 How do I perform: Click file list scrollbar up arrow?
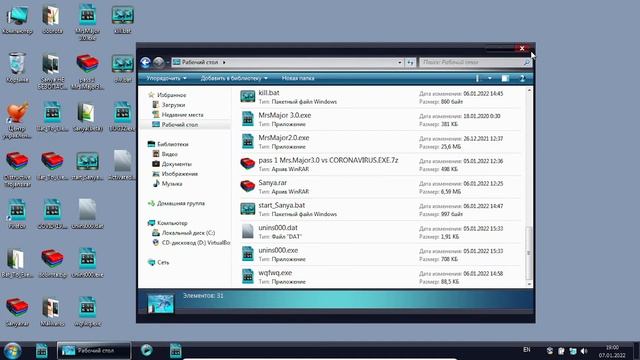[529, 90]
